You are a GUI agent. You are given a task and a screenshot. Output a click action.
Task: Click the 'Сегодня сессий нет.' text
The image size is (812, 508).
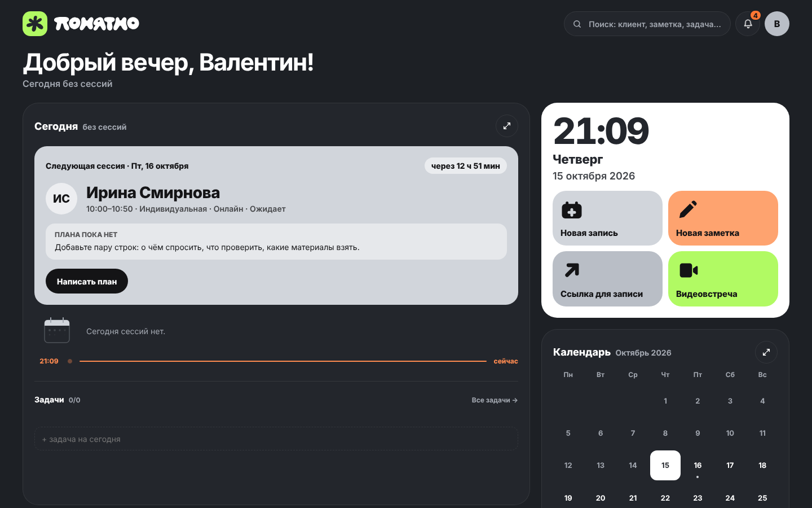pos(126,331)
